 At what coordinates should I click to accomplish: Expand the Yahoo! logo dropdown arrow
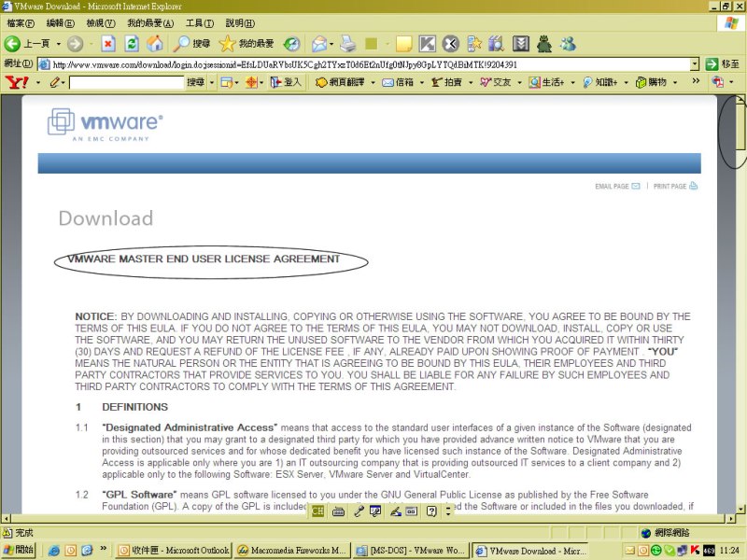pyautogui.click(x=38, y=83)
